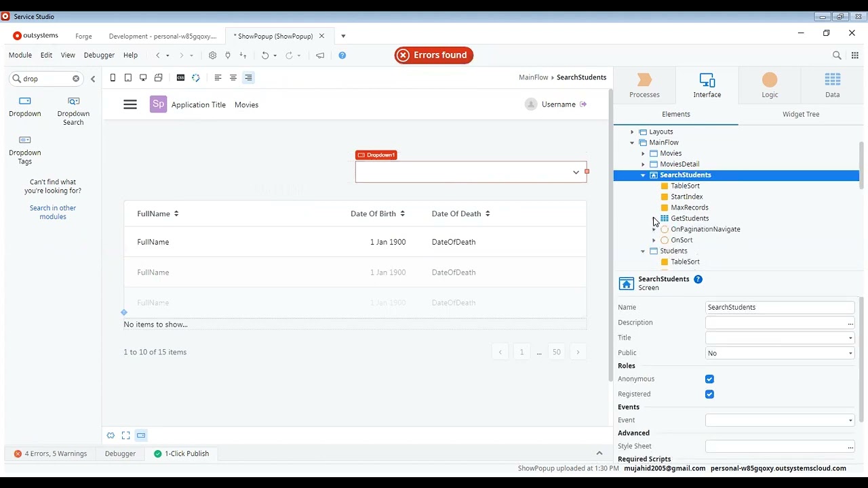Click the Date Of Birth column header
Screen dimensions: 868x488
(x=378, y=213)
